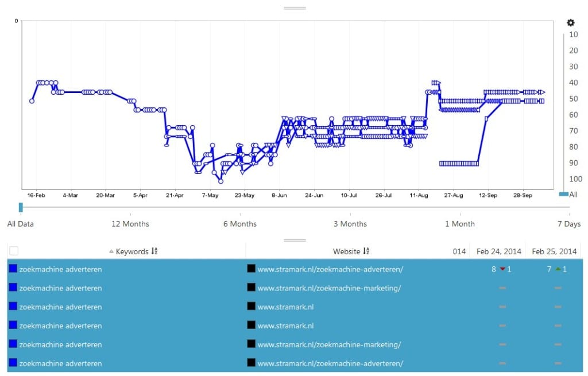Tick the select-all checkbox in table header
The height and width of the screenshot is (376, 588).
tap(14, 251)
